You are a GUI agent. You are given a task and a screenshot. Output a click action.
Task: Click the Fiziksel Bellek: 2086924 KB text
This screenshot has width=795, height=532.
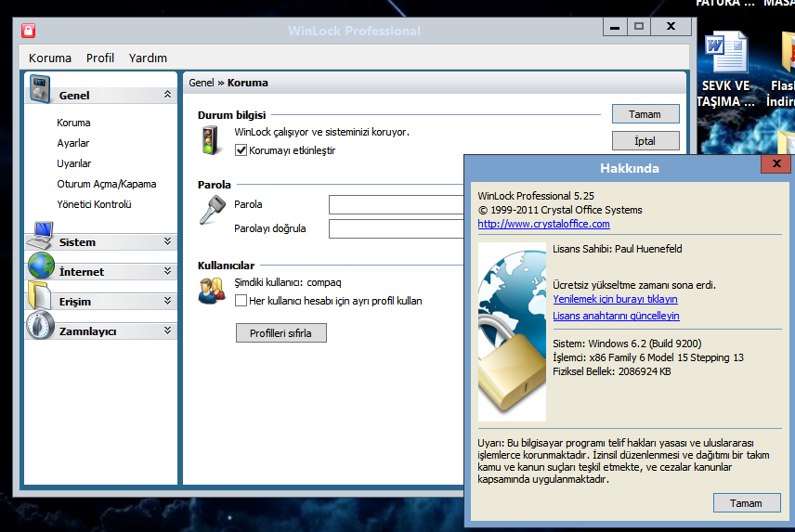tap(612, 371)
